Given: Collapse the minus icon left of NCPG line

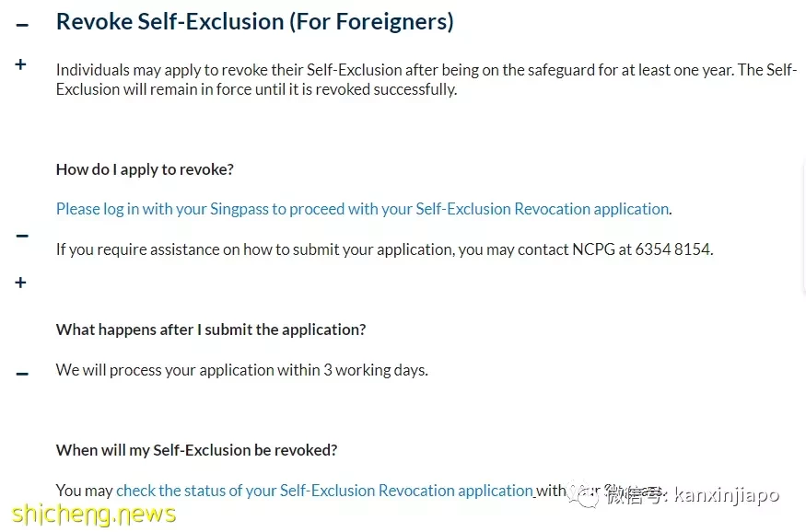Looking at the screenshot, I should [22, 236].
